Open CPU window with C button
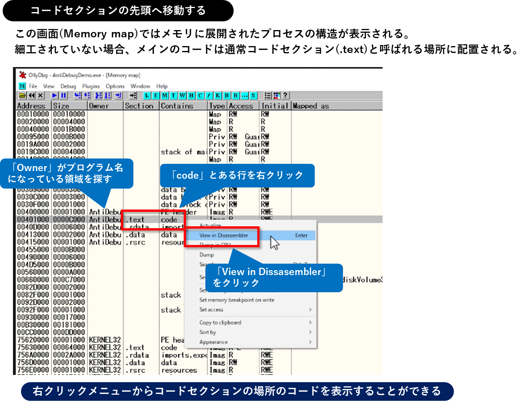Screen dimensions: 532x405 (200, 95)
